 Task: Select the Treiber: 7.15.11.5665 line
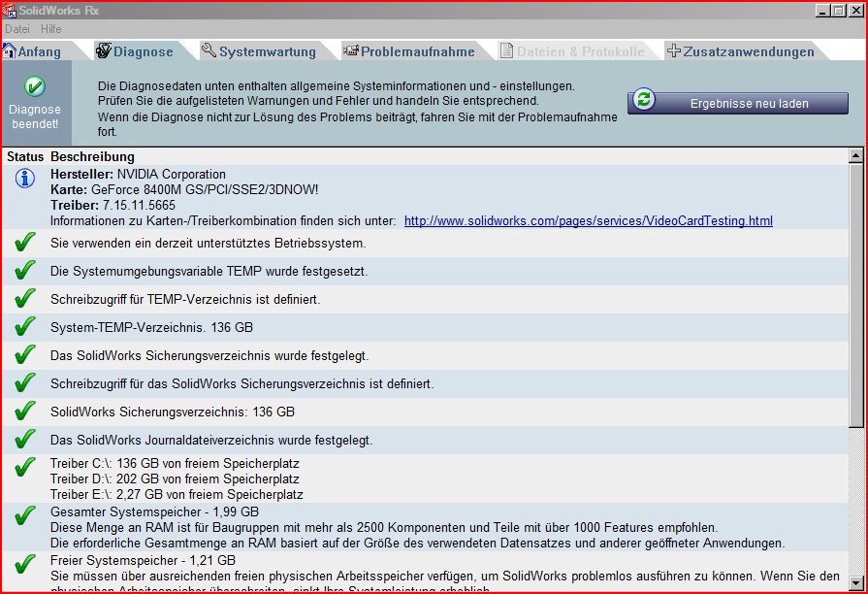(113, 205)
